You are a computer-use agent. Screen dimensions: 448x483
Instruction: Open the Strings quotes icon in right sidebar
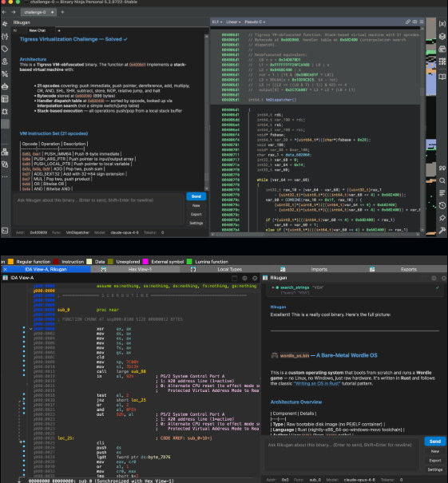442,168
